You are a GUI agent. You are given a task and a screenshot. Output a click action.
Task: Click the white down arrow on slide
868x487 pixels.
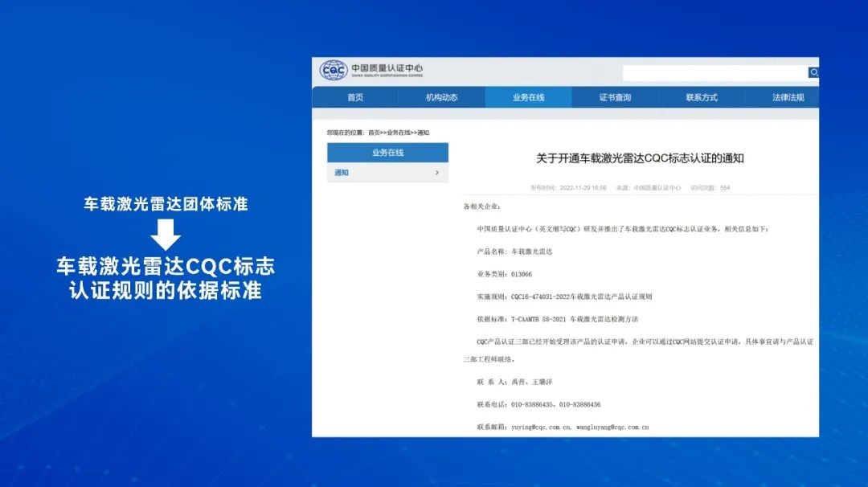click(x=166, y=235)
